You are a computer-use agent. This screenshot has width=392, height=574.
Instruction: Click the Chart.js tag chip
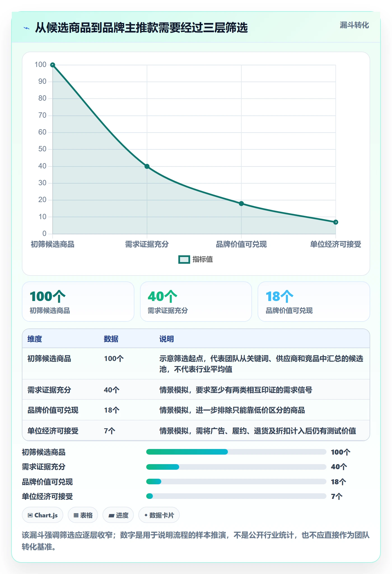click(x=43, y=515)
